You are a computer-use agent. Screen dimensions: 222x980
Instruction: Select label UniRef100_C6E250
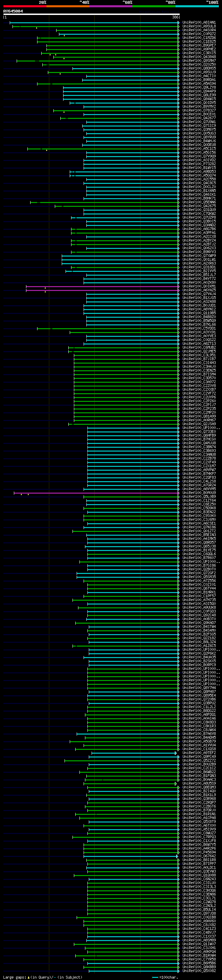(199, 504)
